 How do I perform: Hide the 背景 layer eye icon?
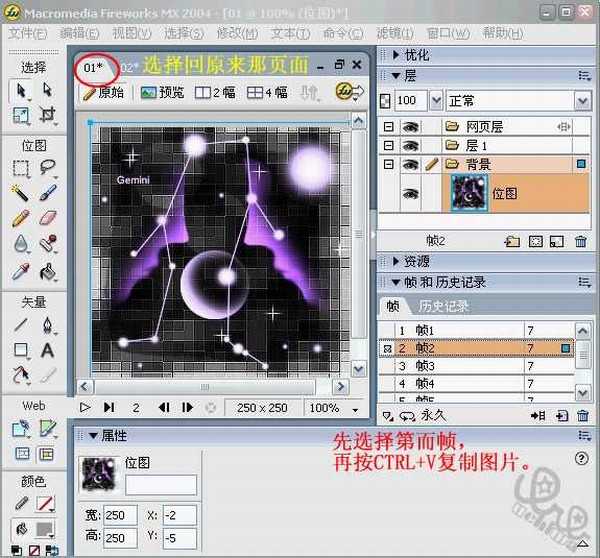tap(411, 164)
